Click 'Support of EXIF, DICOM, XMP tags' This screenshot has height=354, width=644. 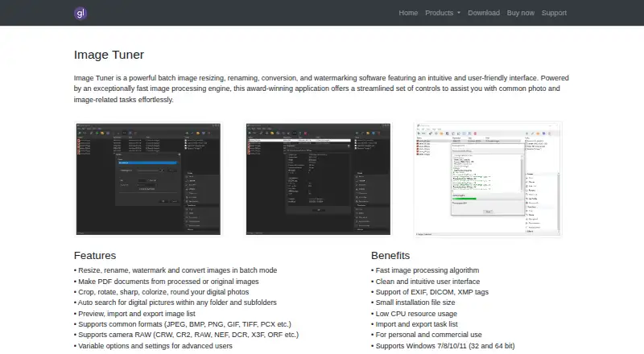pos(430,292)
